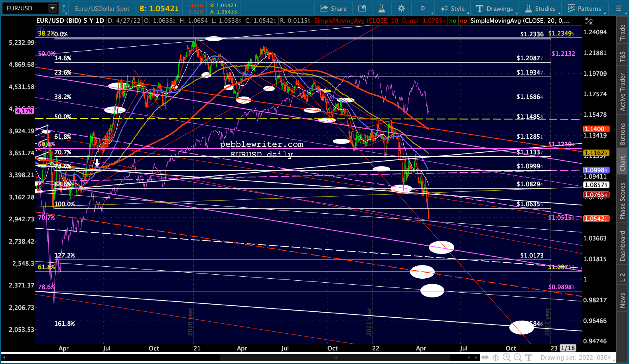
Task: Click the SimpleMovingAvg (CLOSE, 20 study label
Action: 520,21
